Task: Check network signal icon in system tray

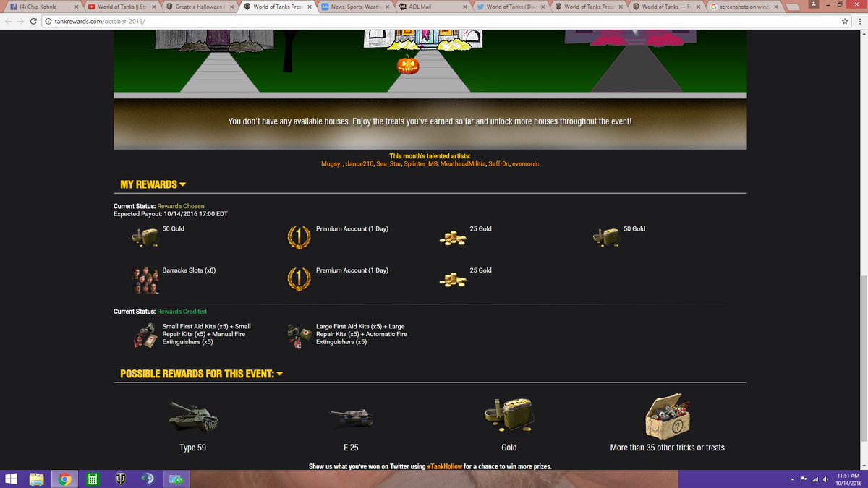Action: [815, 479]
